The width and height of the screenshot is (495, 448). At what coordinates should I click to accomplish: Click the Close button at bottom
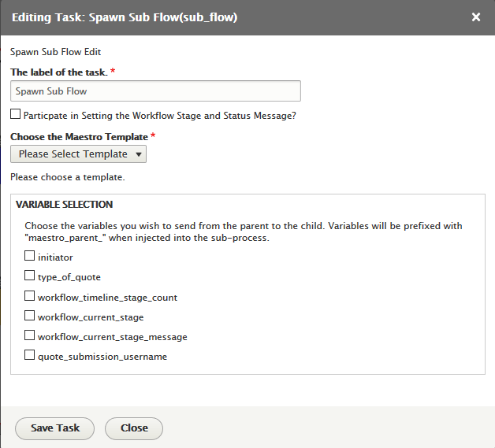click(134, 428)
